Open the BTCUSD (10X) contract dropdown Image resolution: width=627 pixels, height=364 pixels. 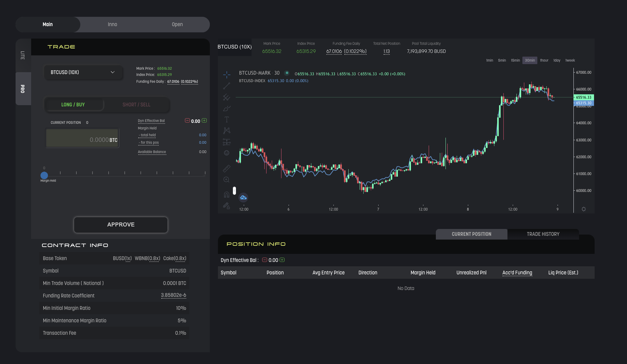[83, 72]
